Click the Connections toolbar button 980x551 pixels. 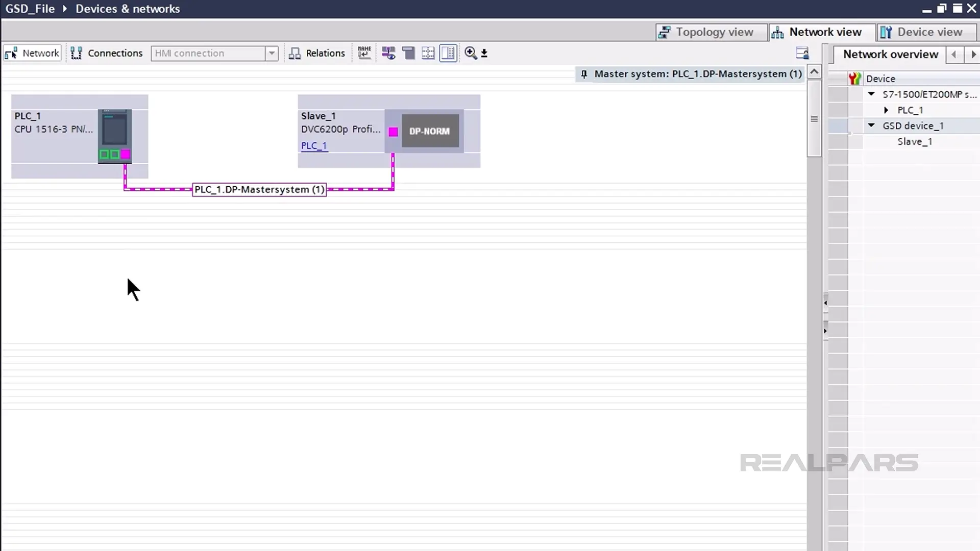point(107,53)
